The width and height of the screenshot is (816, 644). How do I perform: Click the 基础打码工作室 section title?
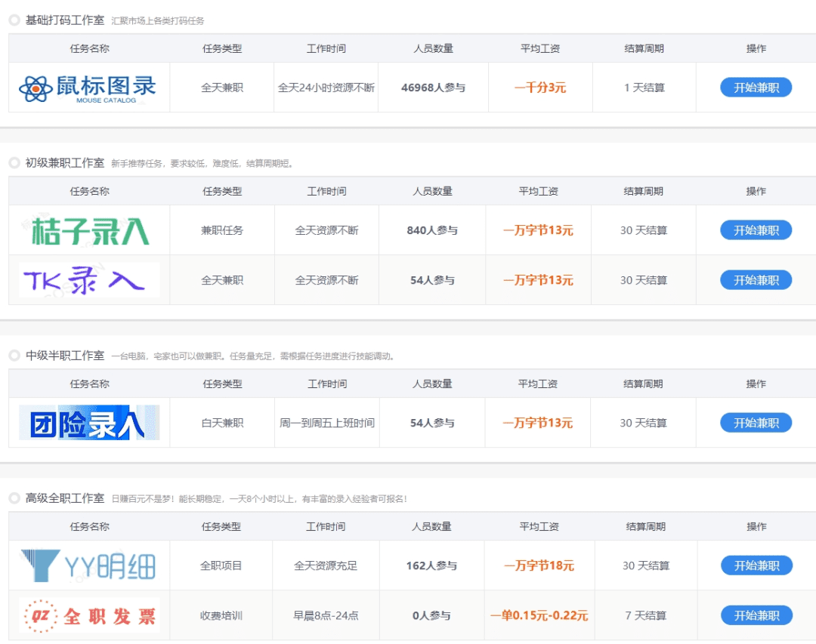coord(65,20)
